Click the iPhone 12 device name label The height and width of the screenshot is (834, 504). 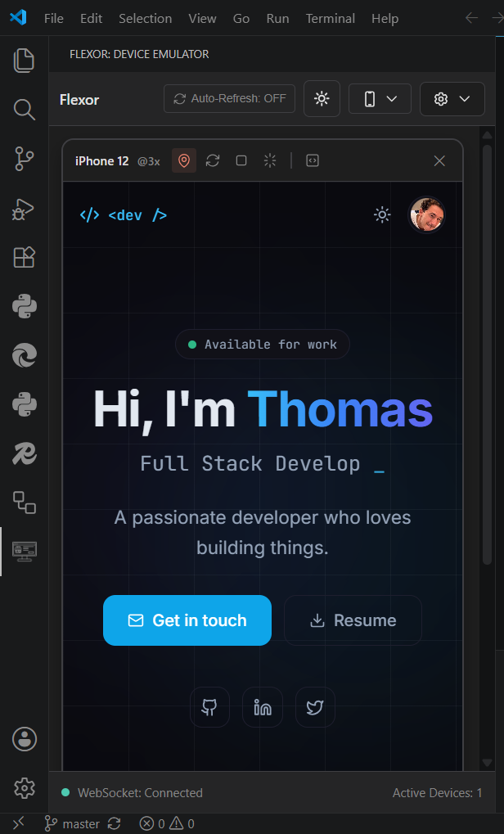pyautogui.click(x=102, y=160)
